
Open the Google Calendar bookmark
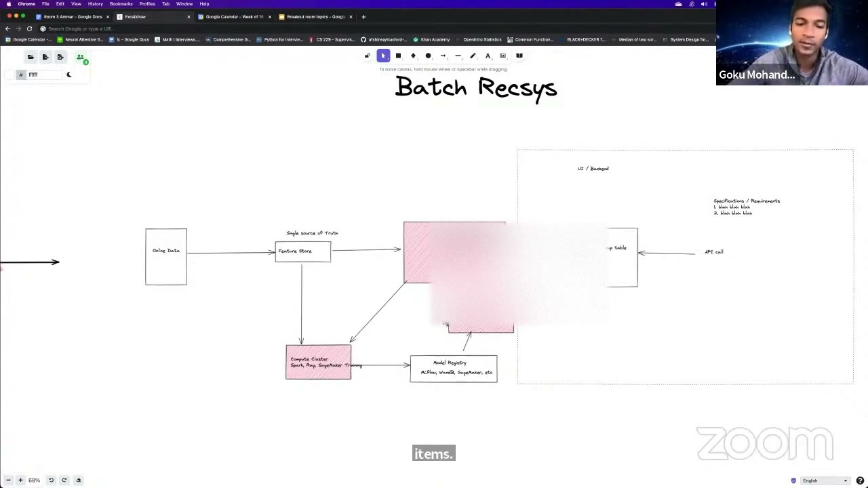click(27, 39)
